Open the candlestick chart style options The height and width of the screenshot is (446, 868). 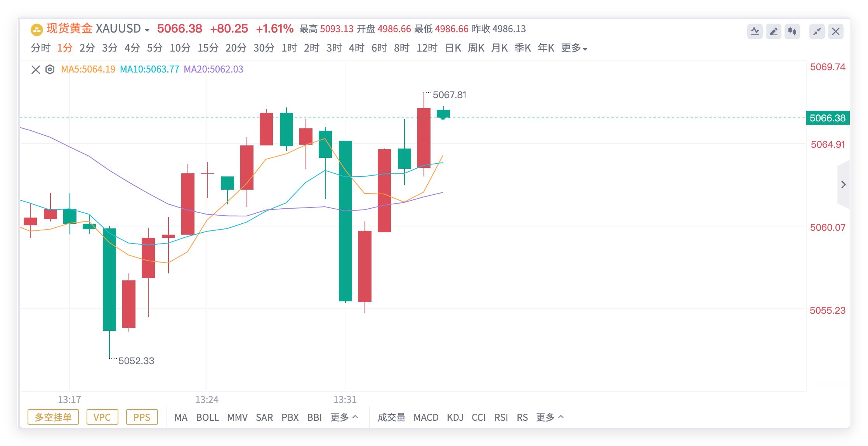[x=792, y=31]
